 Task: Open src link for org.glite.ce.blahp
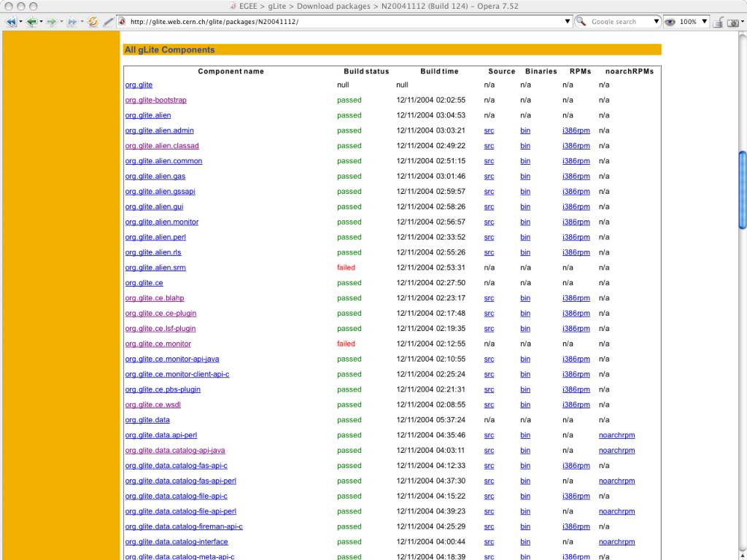coord(489,298)
